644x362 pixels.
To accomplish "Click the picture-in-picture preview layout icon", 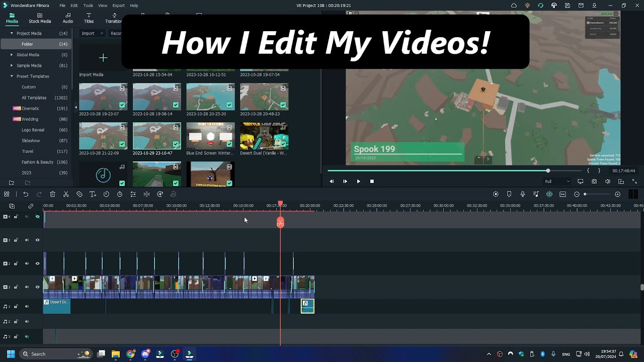I will 621,182.
